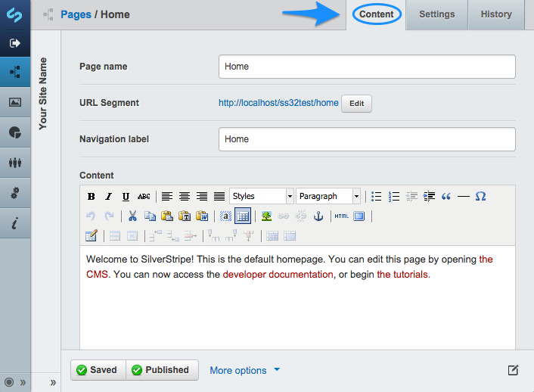Apply strikethrough formatting
Screen dimensions: 534x392
[x=144, y=196]
